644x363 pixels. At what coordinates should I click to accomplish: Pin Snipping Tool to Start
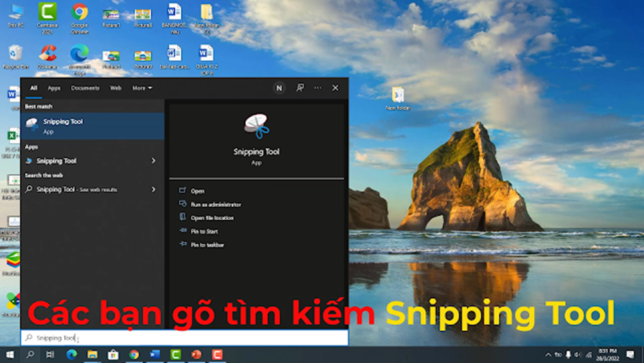(x=204, y=231)
